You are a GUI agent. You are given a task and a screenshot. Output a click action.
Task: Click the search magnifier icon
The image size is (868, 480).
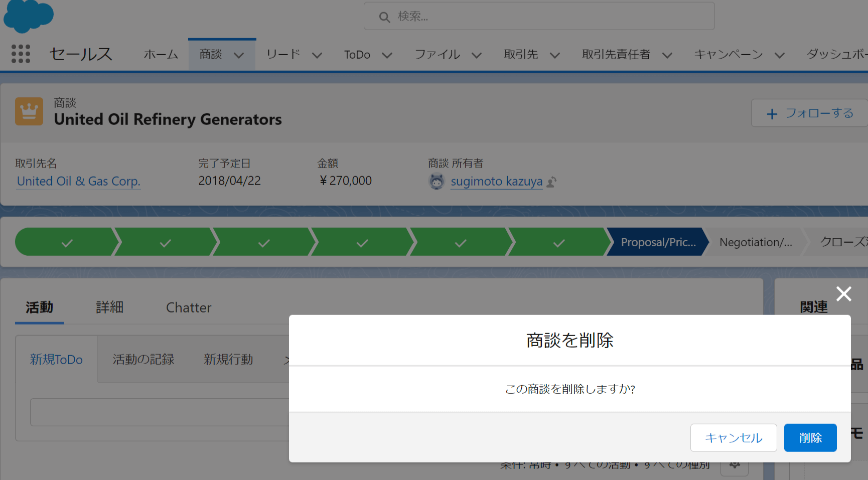point(384,17)
